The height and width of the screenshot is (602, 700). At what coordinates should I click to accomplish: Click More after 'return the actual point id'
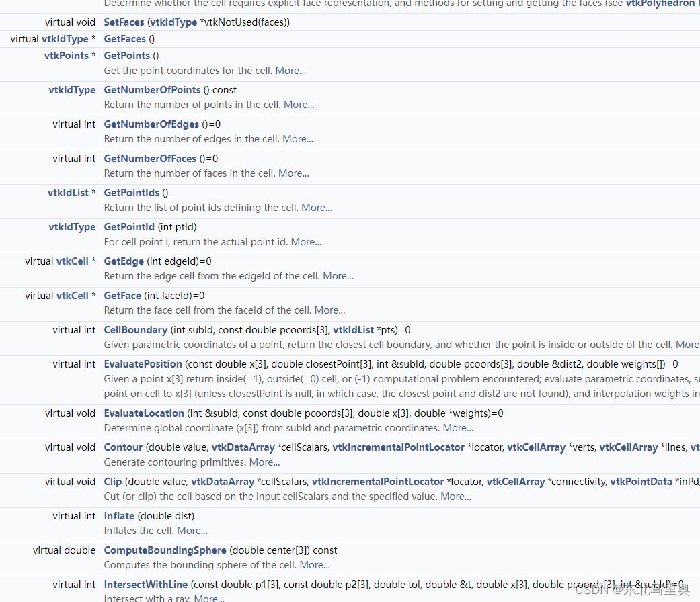point(306,243)
